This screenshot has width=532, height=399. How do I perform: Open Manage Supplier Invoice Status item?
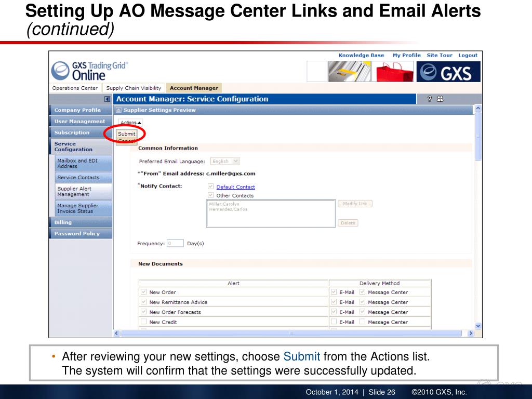tap(83, 208)
